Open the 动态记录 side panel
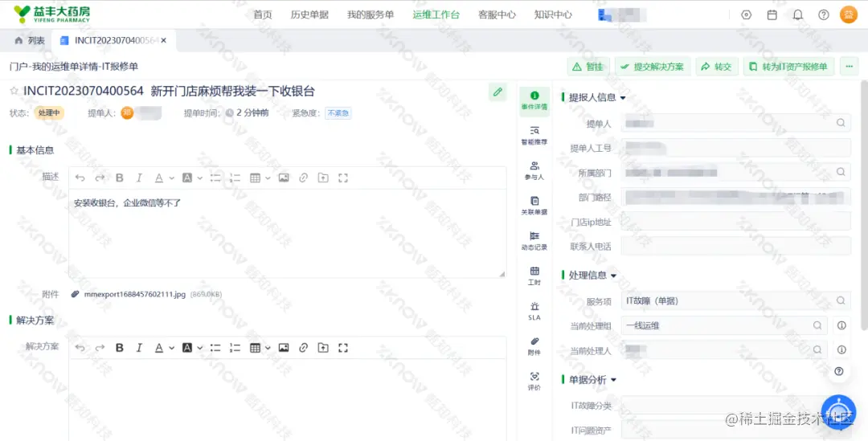This screenshot has height=441, width=868. click(534, 241)
